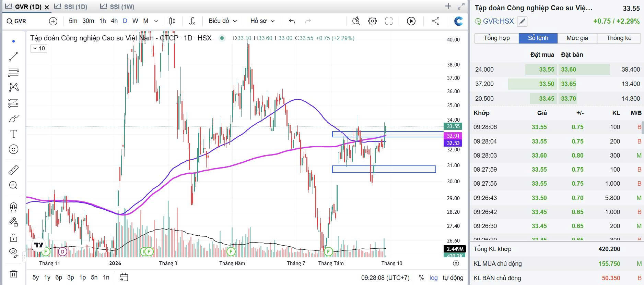Select the 4h timeframe

coord(114,21)
